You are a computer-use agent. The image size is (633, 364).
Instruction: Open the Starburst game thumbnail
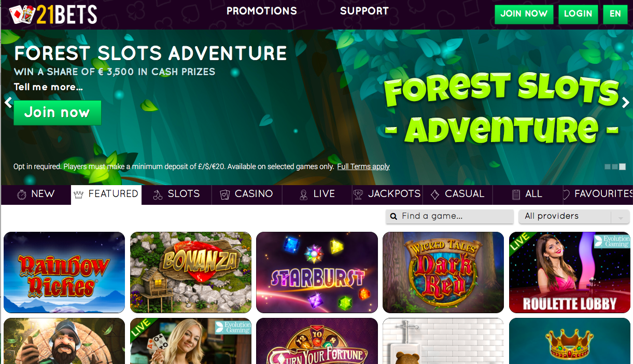coord(317,272)
